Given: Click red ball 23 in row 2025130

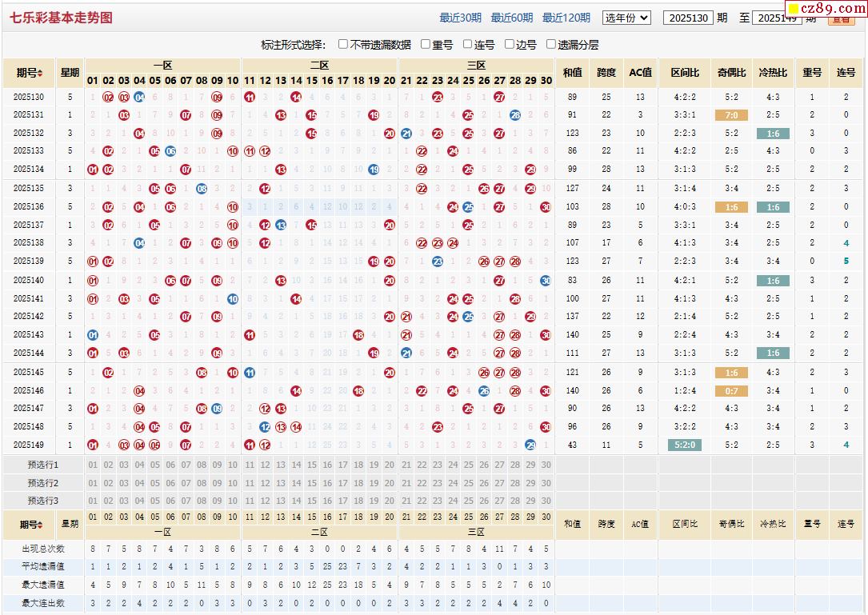Looking at the screenshot, I should [x=438, y=98].
